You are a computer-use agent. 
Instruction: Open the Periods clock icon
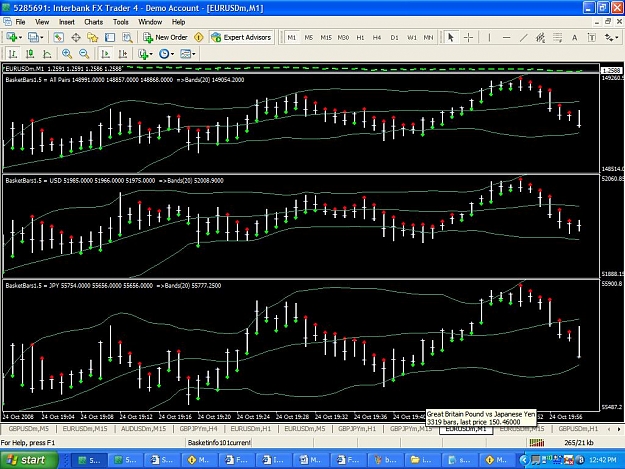coord(164,54)
